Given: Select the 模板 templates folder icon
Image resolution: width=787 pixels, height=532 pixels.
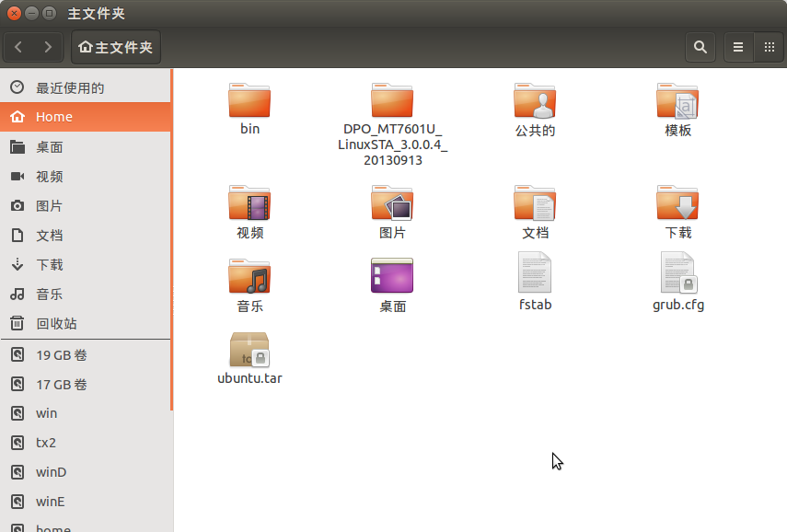Looking at the screenshot, I should pos(677,100).
